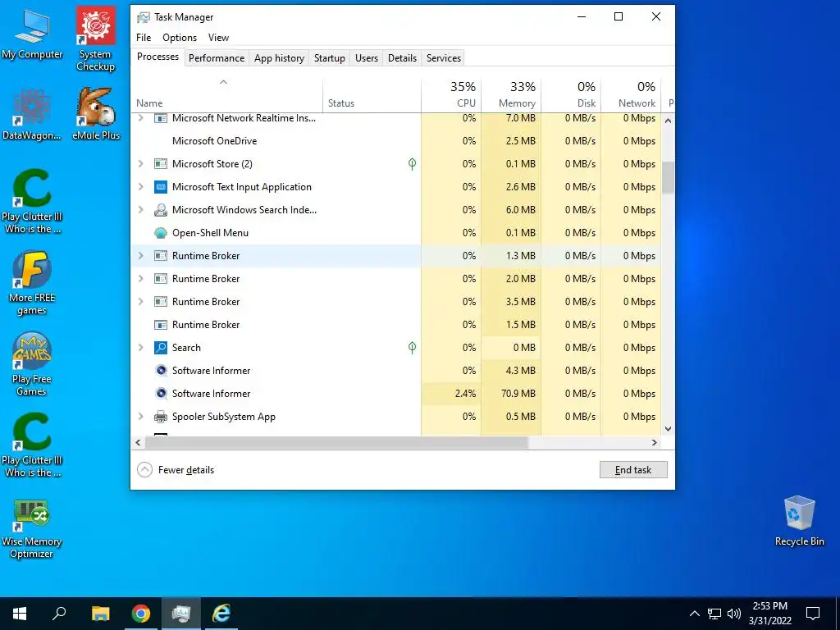Viewport: 840px width, 630px height.
Task: Open the Options menu
Action: pos(180,38)
